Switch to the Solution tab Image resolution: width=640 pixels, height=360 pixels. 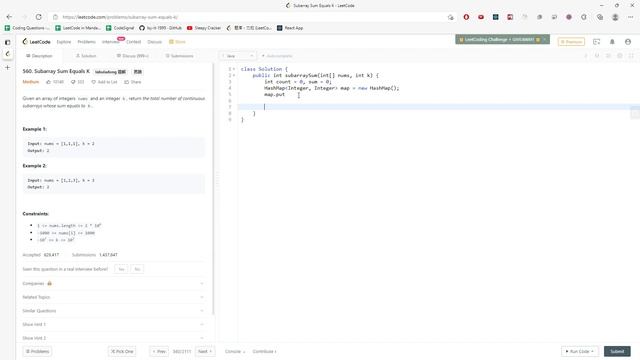click(x=86, y=56)
